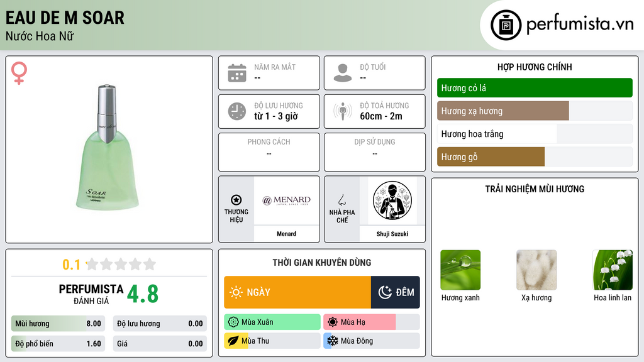644x362 pixels.
Task: Select the Hoa linh lan note image
Action: [x=613, y=270]
